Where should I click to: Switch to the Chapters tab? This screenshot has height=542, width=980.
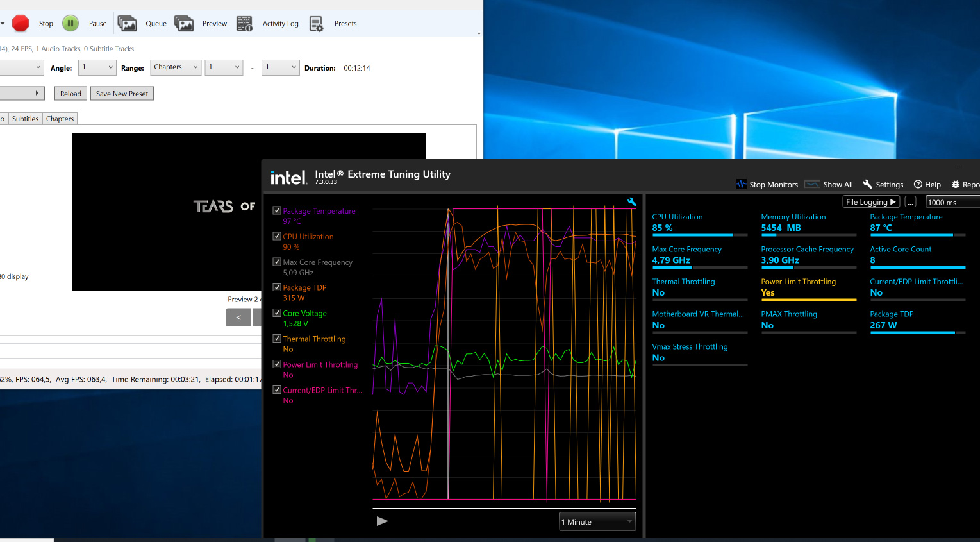click(x=60, y=119)
